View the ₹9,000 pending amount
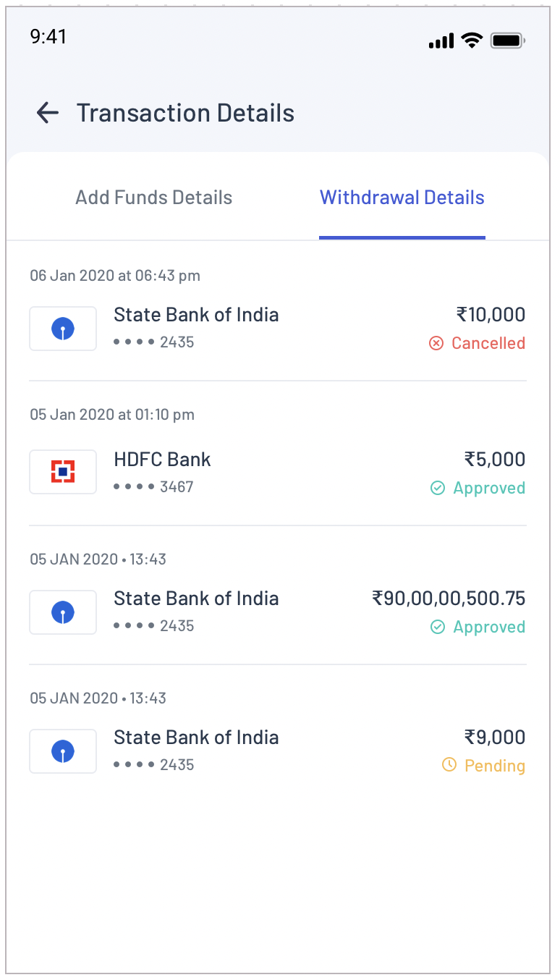 pos(495,738)
